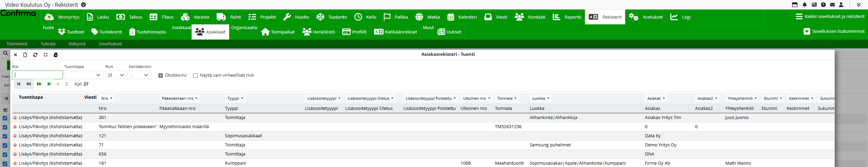868x167 pixels.
Task: Untick the row checkbox beside record 301
Action: coord(5,118)
